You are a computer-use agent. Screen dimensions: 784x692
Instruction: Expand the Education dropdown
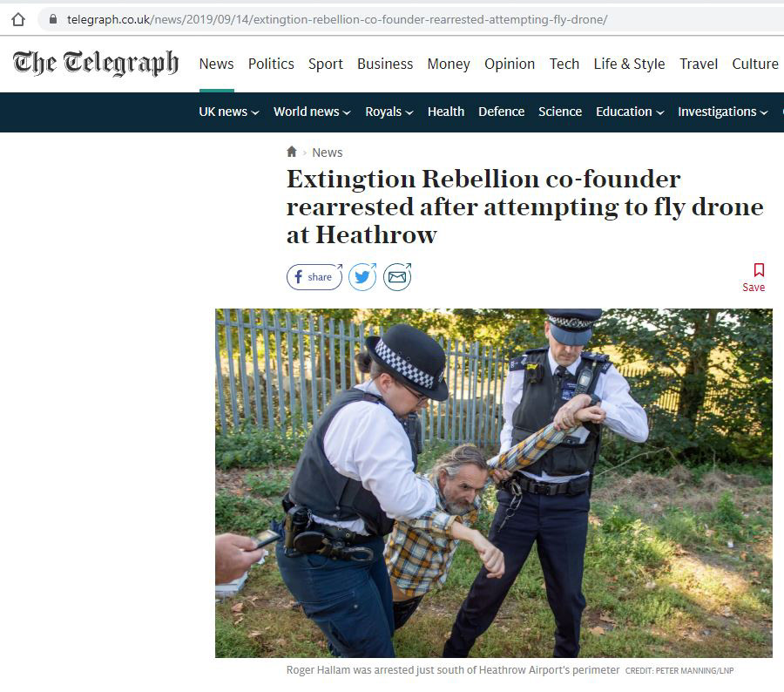tap(630, 112)
